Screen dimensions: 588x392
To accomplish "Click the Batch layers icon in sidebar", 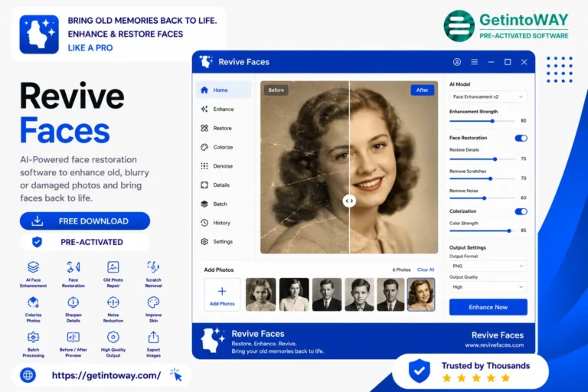I will (204, 204).
